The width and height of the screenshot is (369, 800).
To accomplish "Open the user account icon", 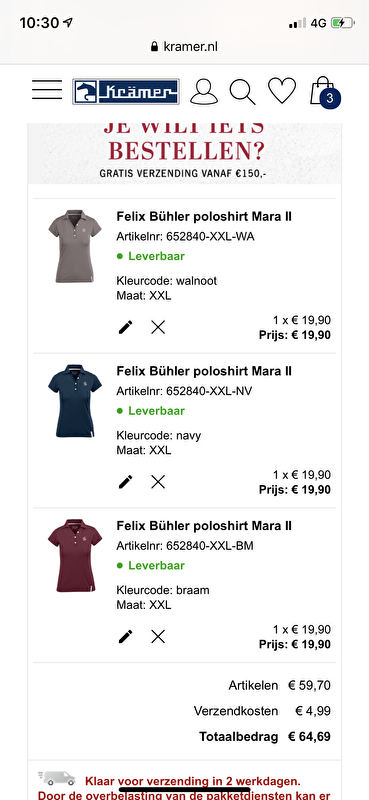I will [x=204, y=92].
